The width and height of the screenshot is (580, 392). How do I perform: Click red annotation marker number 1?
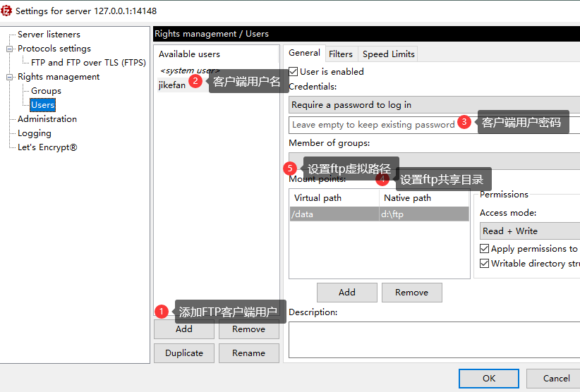(x=162, y=312)
